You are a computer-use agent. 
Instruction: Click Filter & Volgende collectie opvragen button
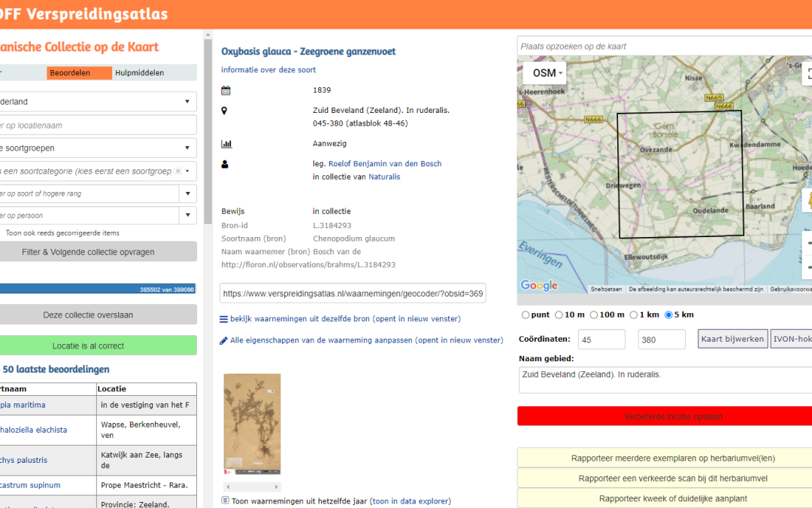[x=97, y=252]
